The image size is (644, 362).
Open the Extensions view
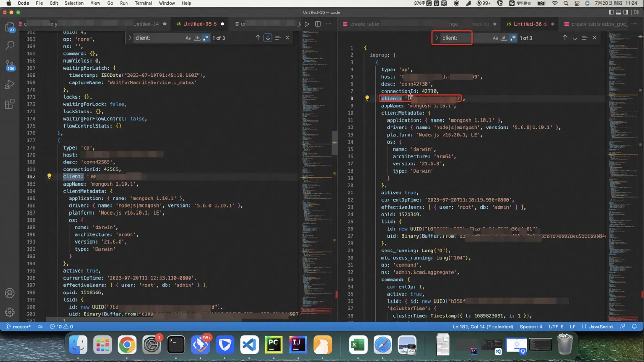coord(10,104)
